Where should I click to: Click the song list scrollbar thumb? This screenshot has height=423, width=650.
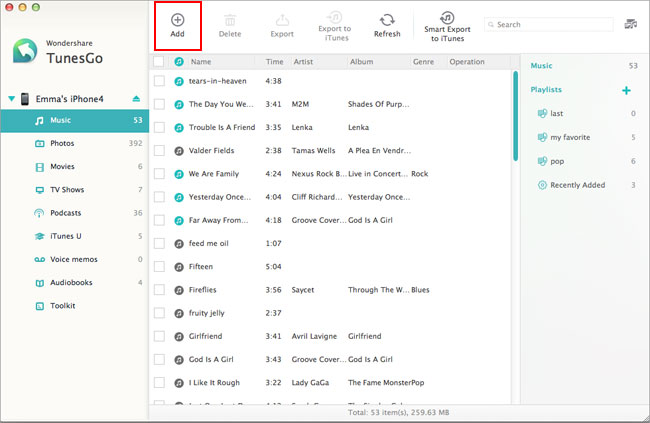515,116
